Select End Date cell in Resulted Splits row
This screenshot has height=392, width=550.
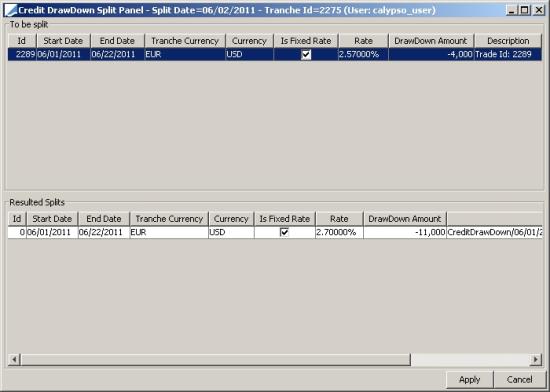pos(104,232)
